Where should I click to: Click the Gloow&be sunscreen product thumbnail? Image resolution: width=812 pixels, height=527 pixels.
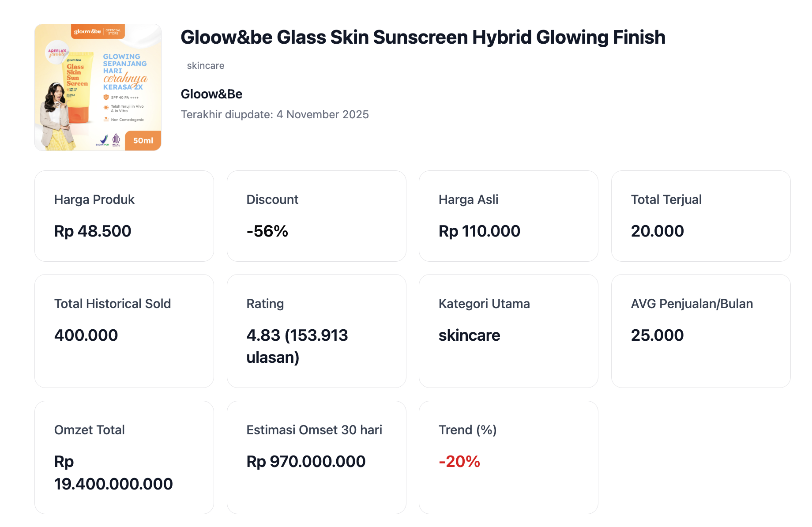point(98,87)
